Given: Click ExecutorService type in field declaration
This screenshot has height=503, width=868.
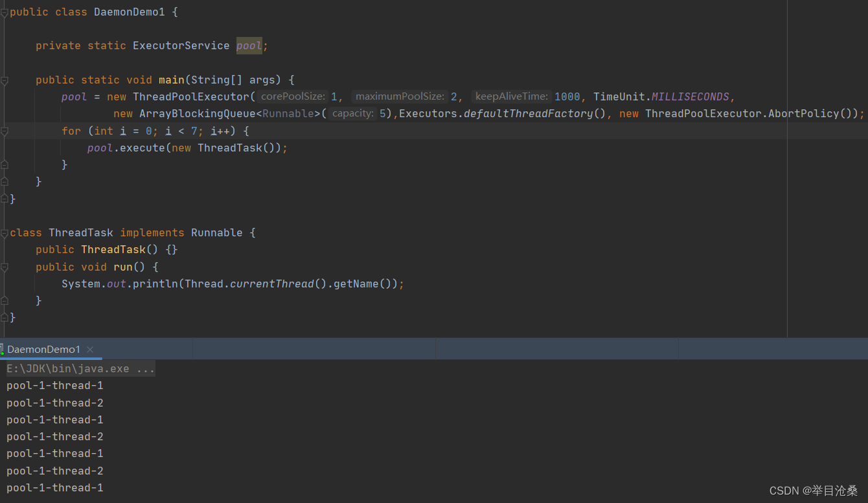Looking at the screenshot, I should click(181, 46).
